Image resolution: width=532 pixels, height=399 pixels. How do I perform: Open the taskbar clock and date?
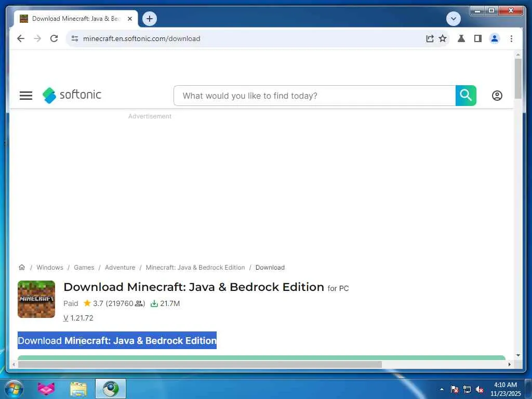[505, 389]
